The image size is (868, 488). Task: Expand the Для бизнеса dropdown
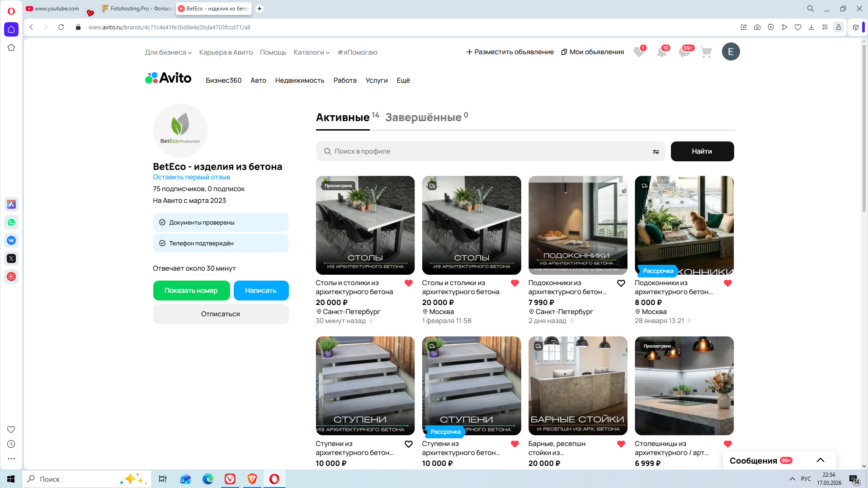pos(168,52)
